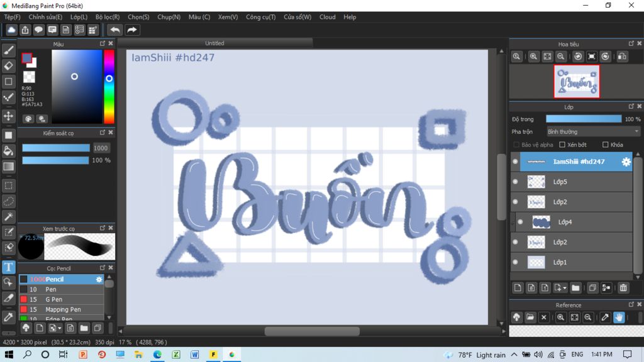Screen dimensions: 644x362
Task: Click the Navigator thumbnail preview
Action: [577, 81]
